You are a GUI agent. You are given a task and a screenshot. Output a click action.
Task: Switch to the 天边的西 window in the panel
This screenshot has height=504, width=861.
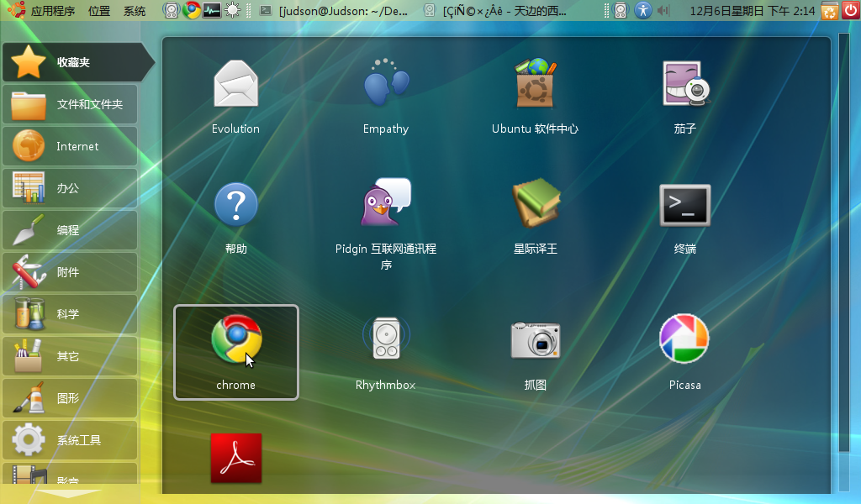497,11
